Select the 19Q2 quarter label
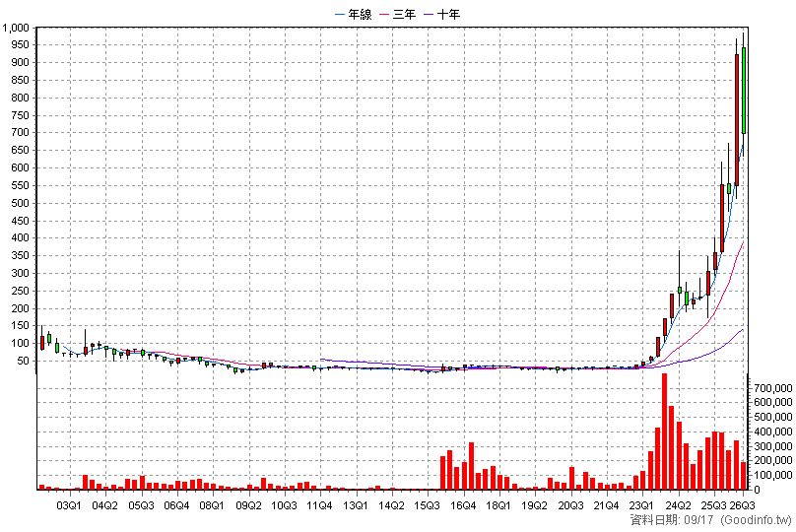 point(535,505)
